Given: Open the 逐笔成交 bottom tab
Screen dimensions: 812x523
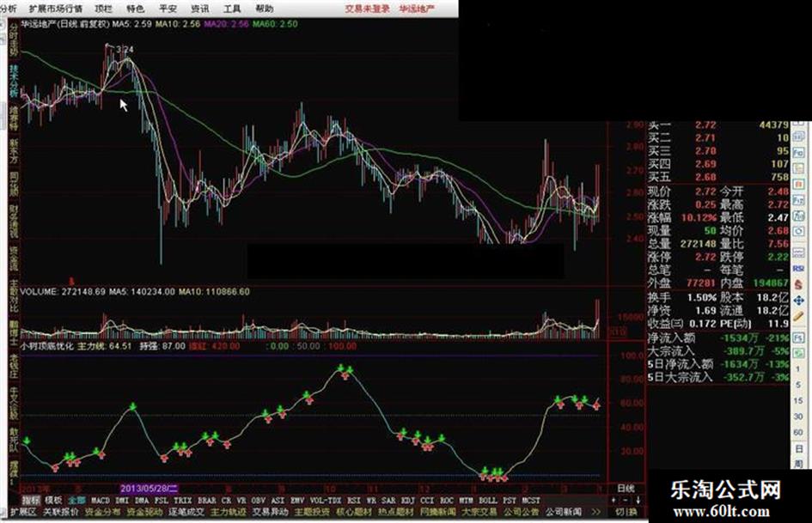Looking at the screenshot, I should [186, 512].
